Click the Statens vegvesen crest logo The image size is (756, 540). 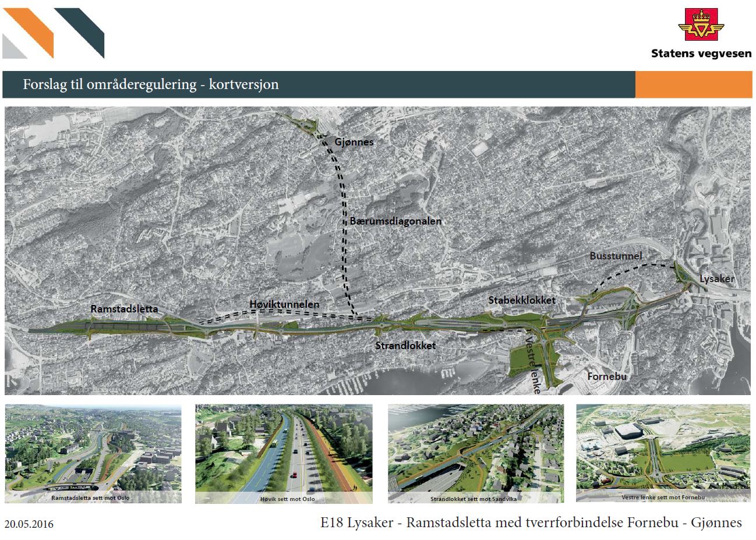(x=701, y=24)
